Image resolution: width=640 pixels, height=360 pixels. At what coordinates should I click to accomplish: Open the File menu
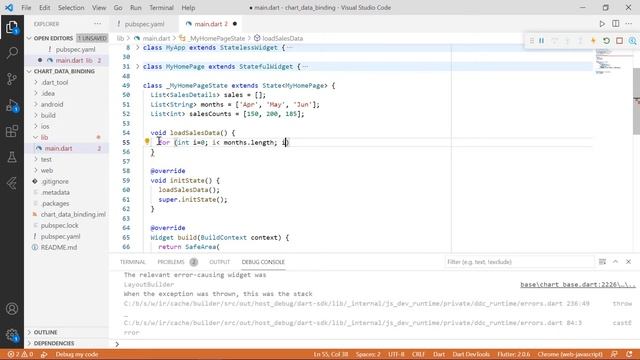click(26, 8)
